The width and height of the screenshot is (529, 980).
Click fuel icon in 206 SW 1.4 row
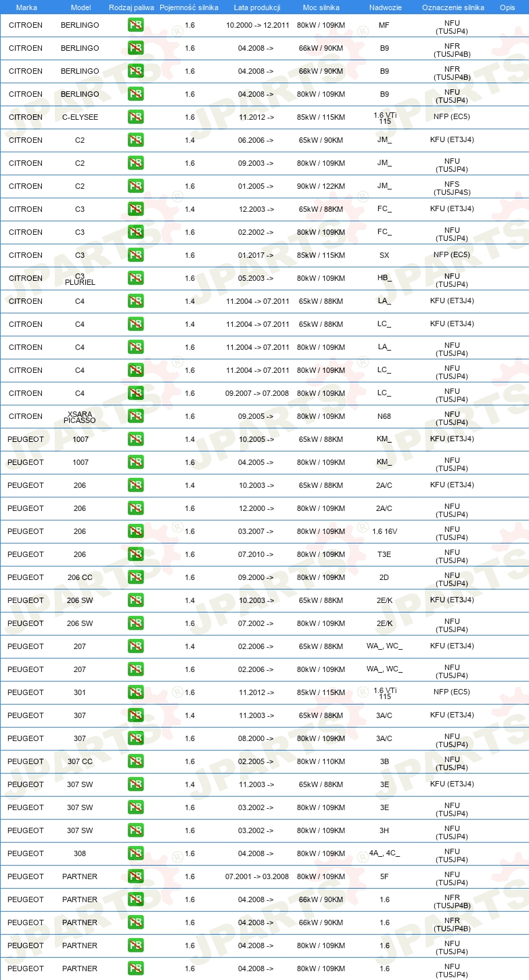[135, 600]
